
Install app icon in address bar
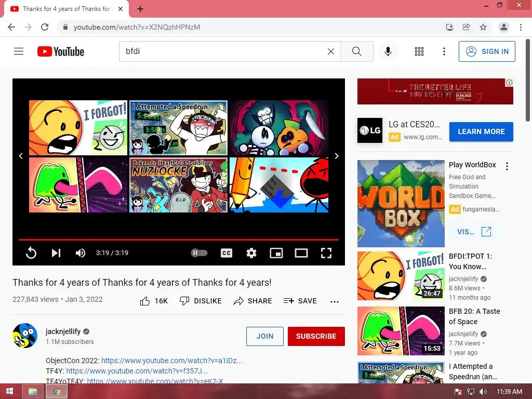(x=450, y=27)
